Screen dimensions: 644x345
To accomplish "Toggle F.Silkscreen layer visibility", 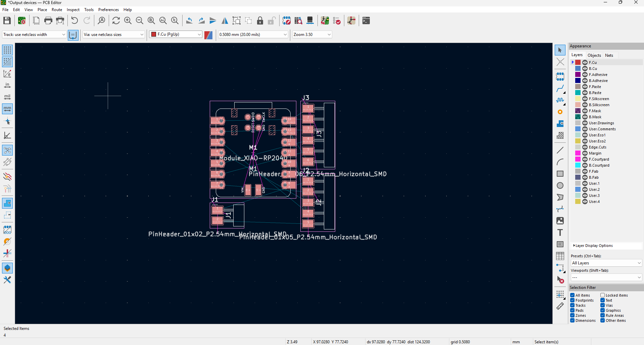I will tap(585, 99).
